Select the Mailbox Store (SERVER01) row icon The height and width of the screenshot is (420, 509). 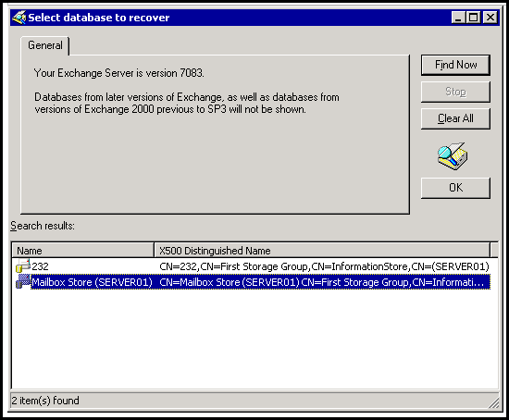[x=23, y=281]
